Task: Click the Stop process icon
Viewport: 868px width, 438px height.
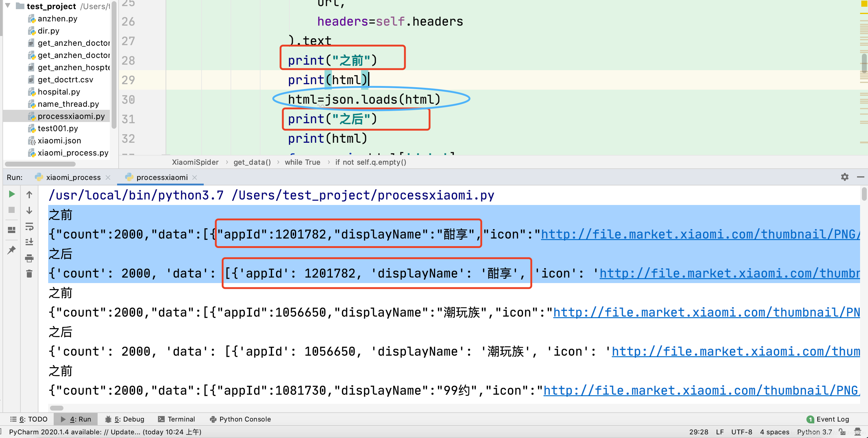Action: [12, 210]
